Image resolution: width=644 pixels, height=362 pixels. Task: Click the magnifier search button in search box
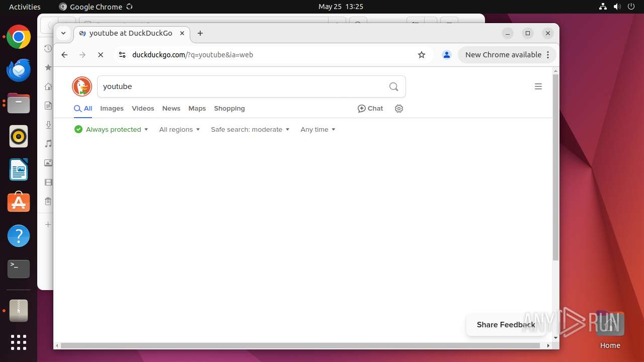click(x=394, y=86)
